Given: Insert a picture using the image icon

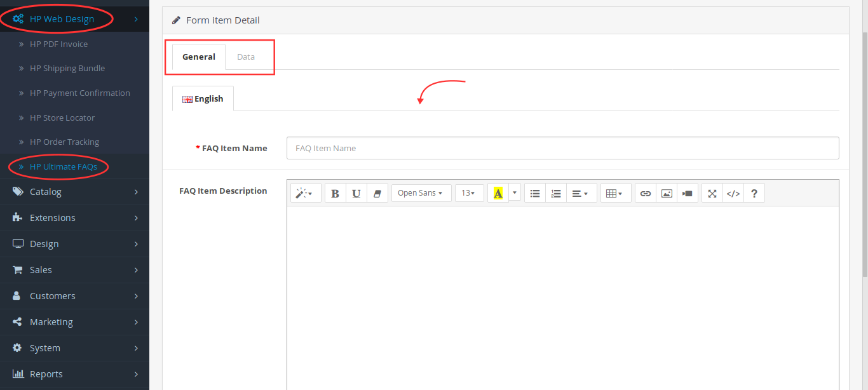Looking at the screenshot, I should 667,193.
